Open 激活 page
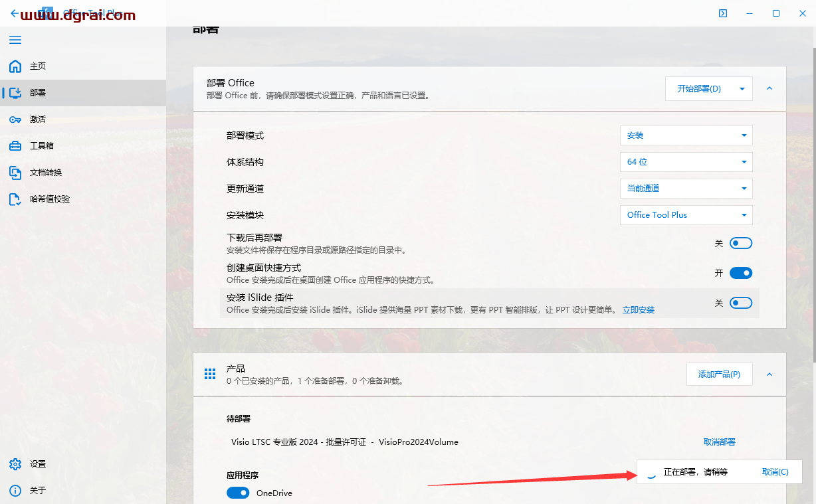The image size is (816, 504). coord(83,120)
